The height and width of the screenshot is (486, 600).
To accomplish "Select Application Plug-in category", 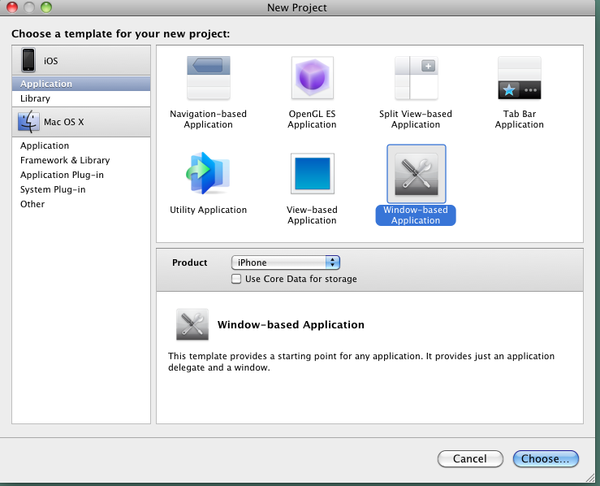I will [x=81, y=175].
